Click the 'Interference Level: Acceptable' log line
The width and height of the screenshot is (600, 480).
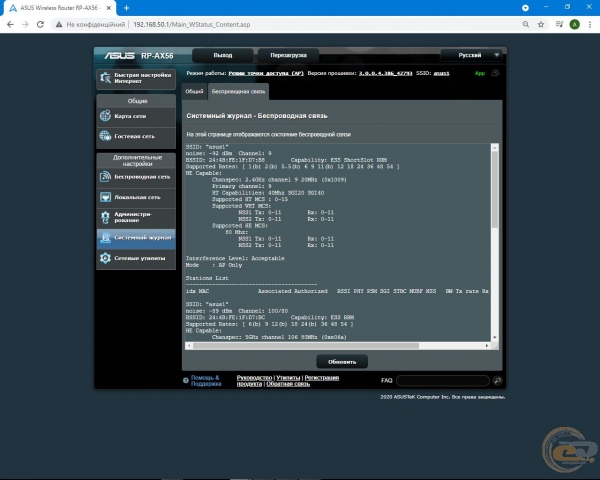(x=235, y=258)
